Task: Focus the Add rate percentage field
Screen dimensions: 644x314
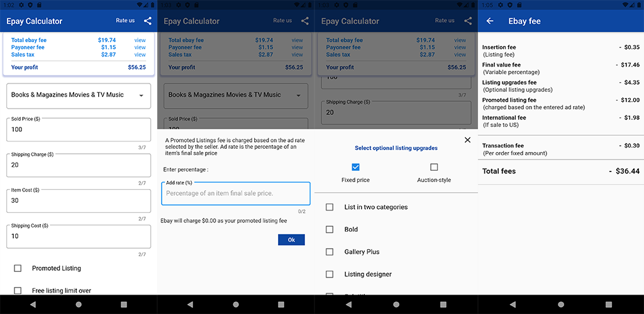Action: click(x=236, y=193)
